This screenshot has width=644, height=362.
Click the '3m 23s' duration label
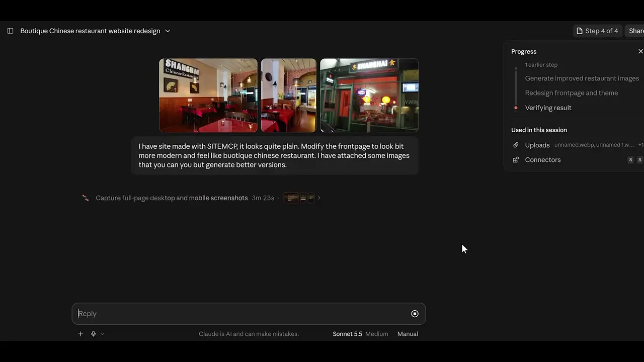263,198
